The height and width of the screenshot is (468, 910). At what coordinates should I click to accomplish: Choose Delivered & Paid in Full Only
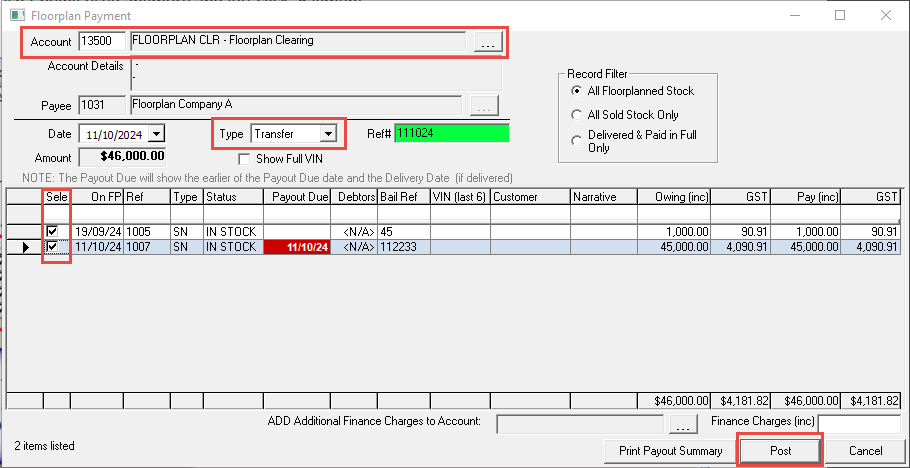point(575,141)
